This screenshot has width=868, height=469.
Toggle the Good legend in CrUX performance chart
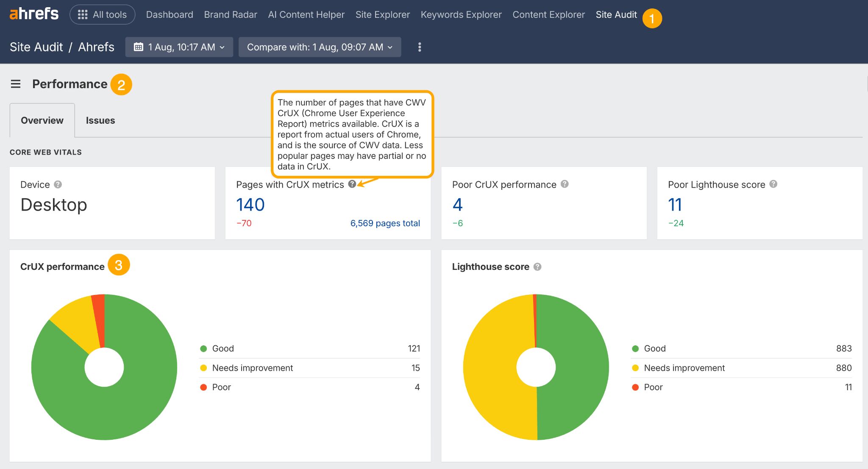(223, 348)
